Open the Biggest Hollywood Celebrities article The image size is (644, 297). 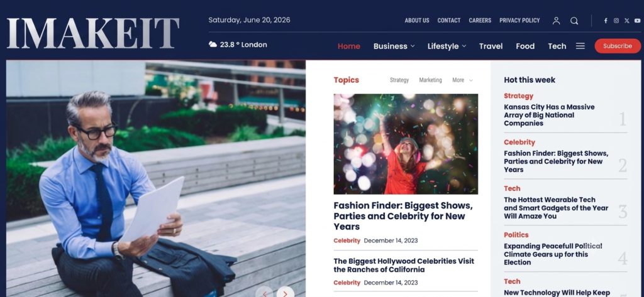coord(404,266)
